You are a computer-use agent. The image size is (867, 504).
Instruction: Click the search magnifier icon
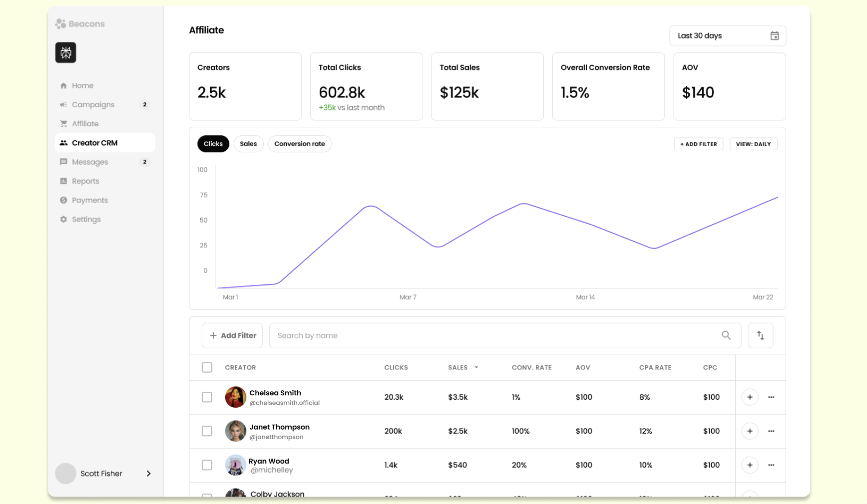pyautogui.click(x=726, y=335)
